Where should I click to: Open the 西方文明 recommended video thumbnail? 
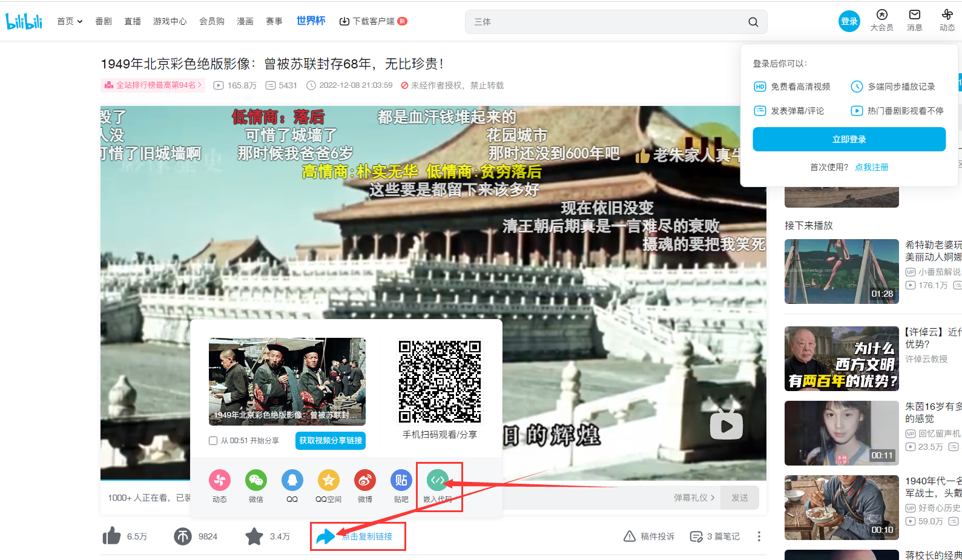(x=842, y=358)
